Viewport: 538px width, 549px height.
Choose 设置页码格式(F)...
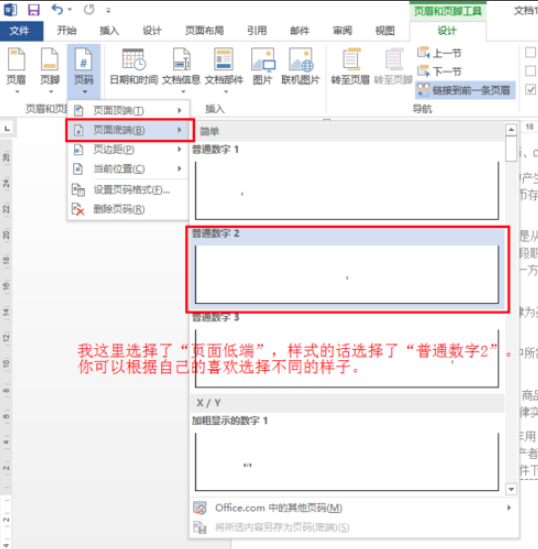coord(128,190)
